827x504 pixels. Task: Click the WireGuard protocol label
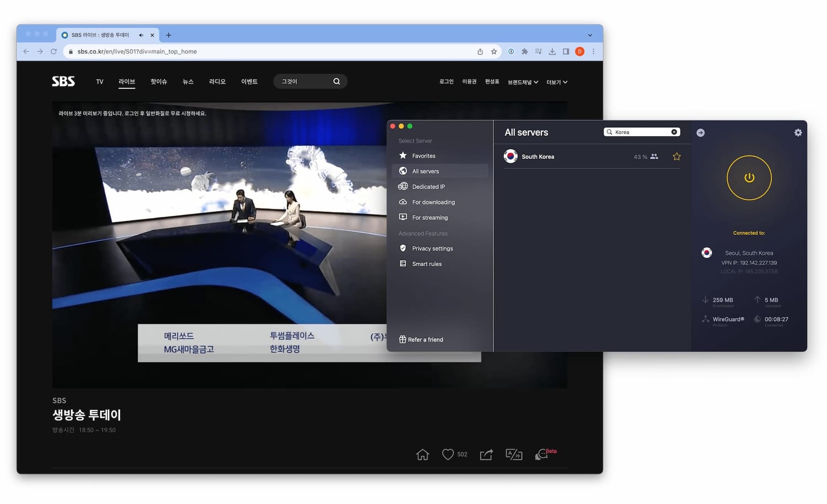click(x=728, y=319)
